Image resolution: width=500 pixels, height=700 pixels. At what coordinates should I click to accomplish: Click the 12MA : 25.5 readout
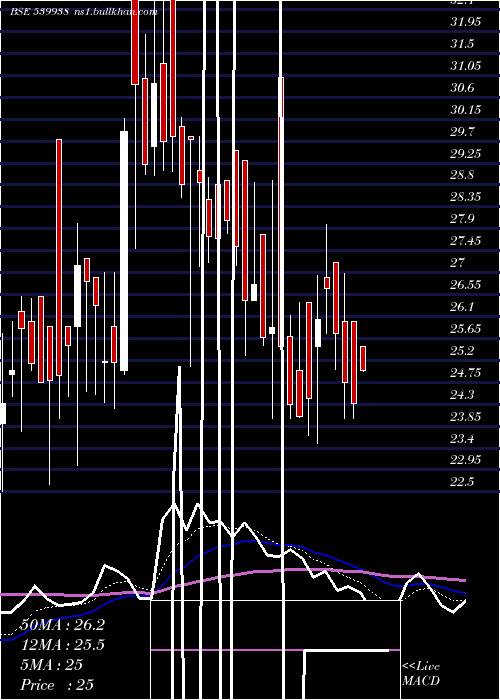[62, 645]
